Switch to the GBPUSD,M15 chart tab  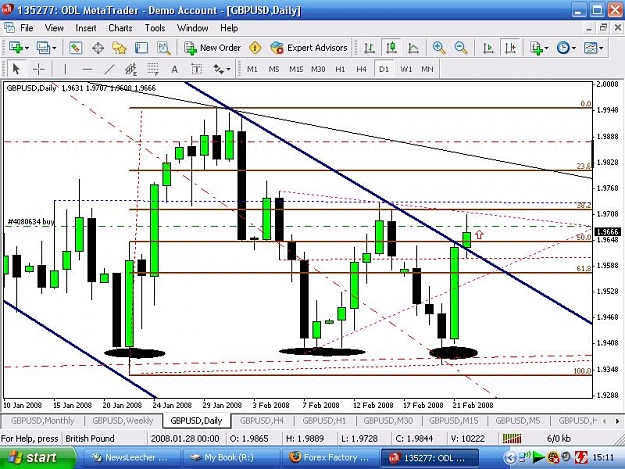click(x=454, y=421)
